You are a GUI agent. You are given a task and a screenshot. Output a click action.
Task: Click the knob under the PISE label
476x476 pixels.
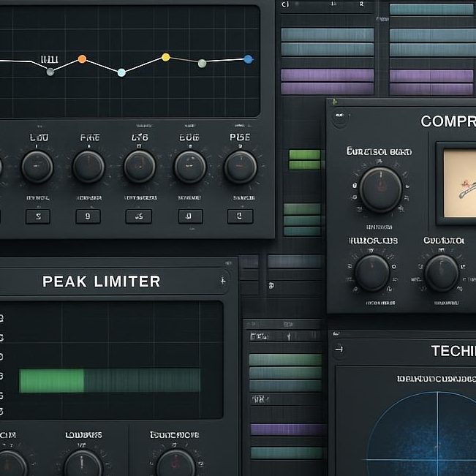pos(240,167)
